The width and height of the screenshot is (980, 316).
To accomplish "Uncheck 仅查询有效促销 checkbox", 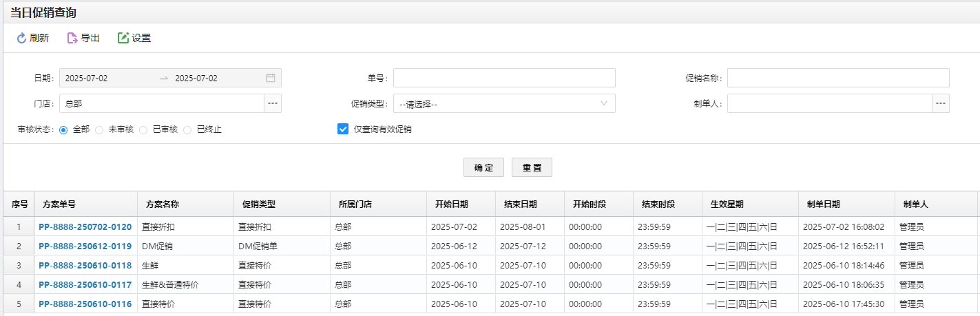I will tap(343, 129).
